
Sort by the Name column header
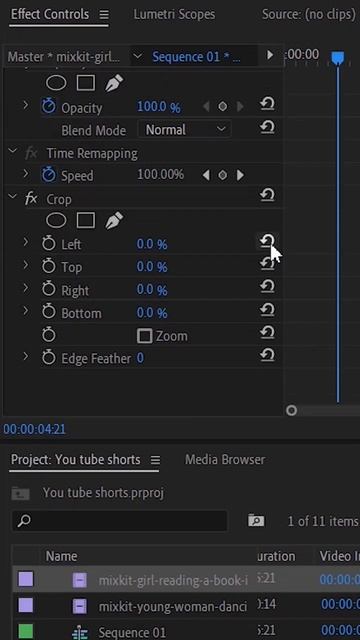[x=61, y=556]
